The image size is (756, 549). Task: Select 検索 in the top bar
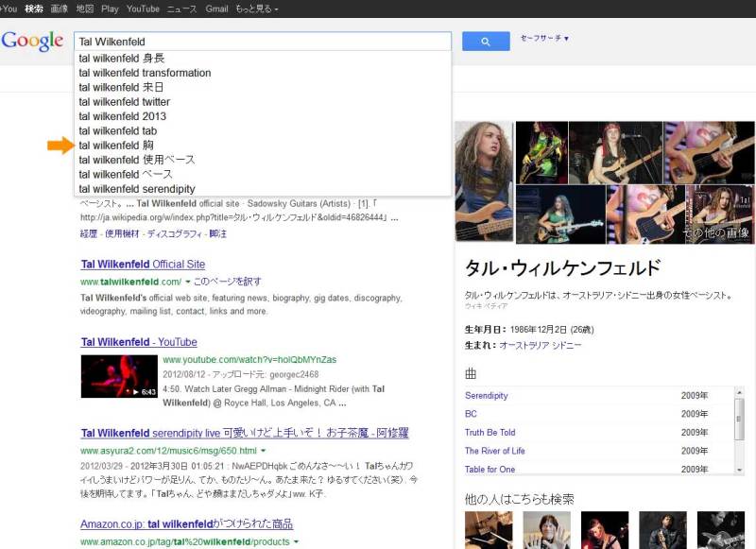pyautogui.click(x=34, y=9)
